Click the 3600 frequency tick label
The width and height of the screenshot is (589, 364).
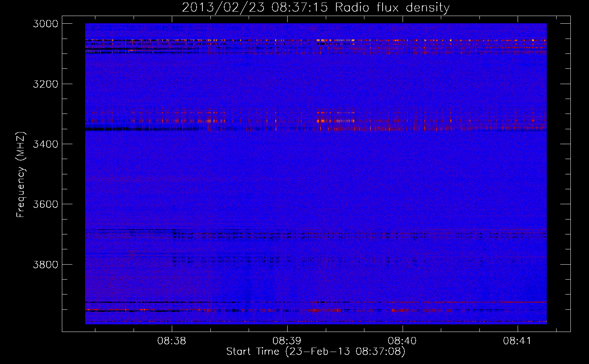click(x=46, y=204)
